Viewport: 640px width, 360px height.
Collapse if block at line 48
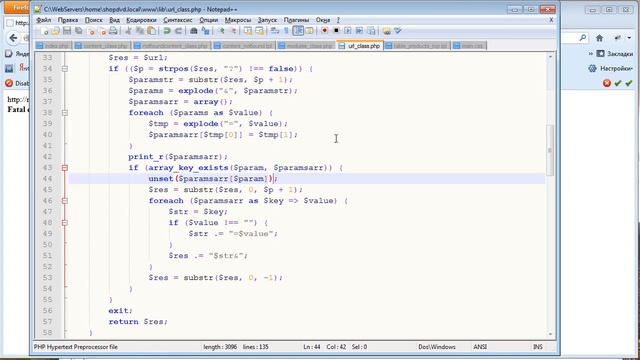point(64,223)
